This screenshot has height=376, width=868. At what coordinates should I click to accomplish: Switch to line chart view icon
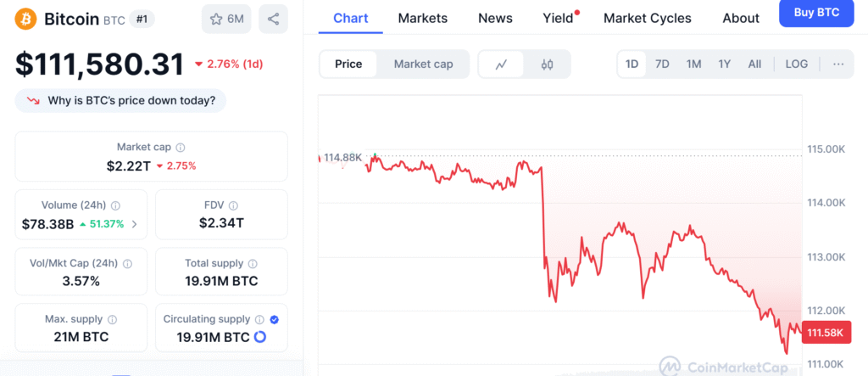[x=502, y=65]
